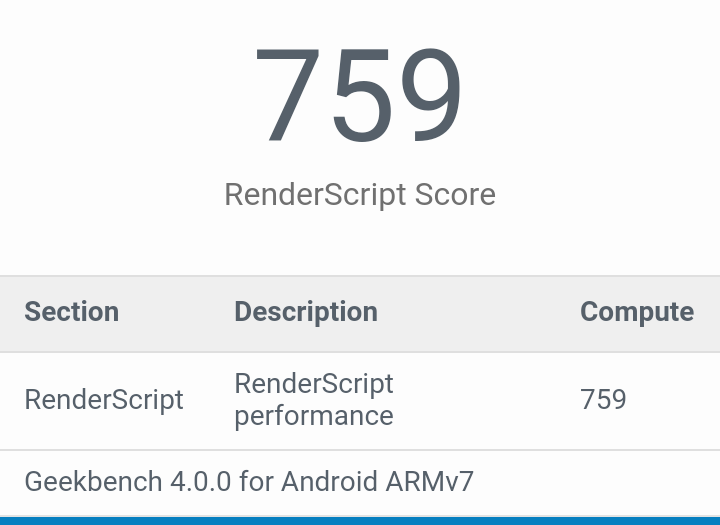Select the Compute column header

point(637,312)
